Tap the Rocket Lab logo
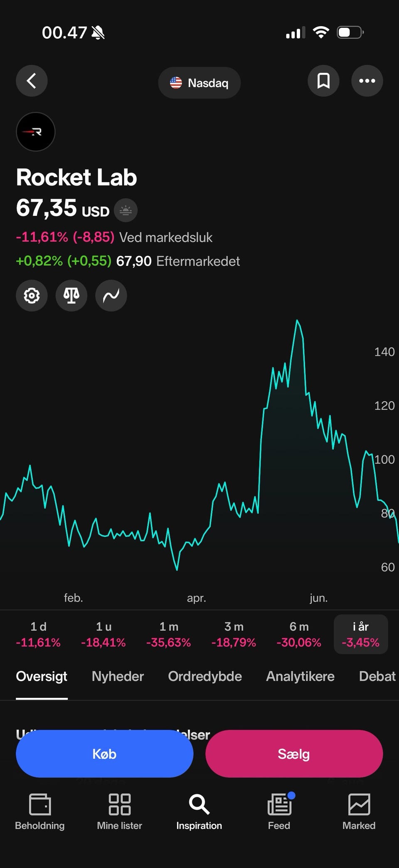Image resolution: width=399 pixels, height=868 pixels. [x=36, y=132]
